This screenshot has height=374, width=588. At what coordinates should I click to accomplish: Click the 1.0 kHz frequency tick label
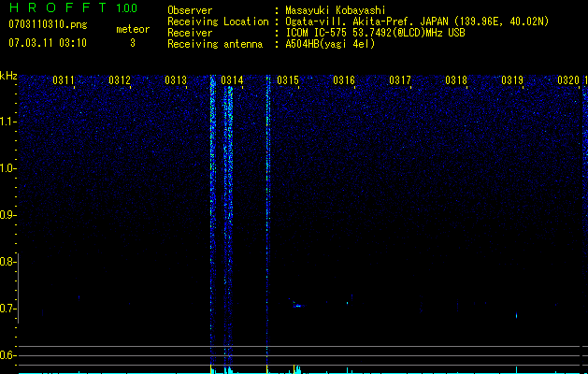point(7,168)
